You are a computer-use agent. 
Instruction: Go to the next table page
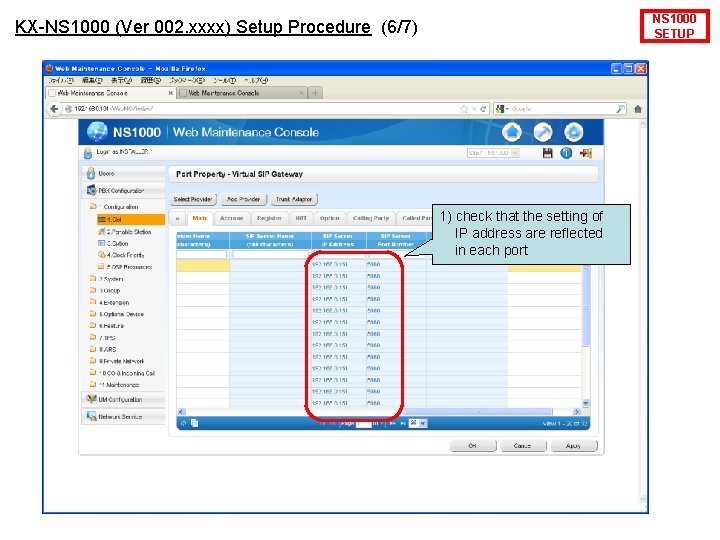393,423
